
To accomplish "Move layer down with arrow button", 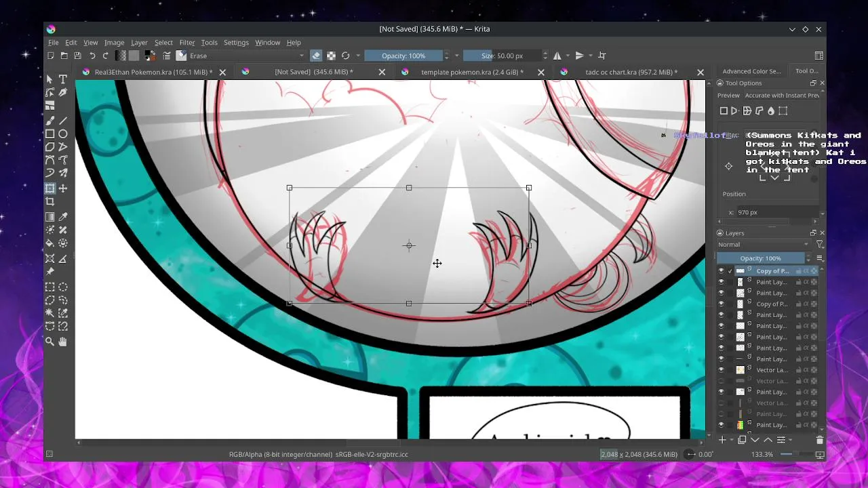I will click(755, 440).
